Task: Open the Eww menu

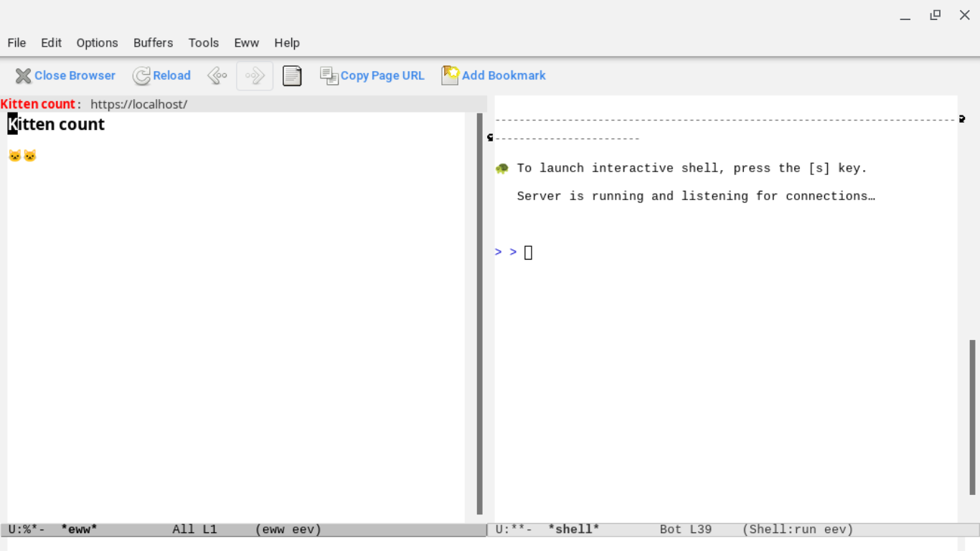Action: pyautogui.click(x=246, y=43)
